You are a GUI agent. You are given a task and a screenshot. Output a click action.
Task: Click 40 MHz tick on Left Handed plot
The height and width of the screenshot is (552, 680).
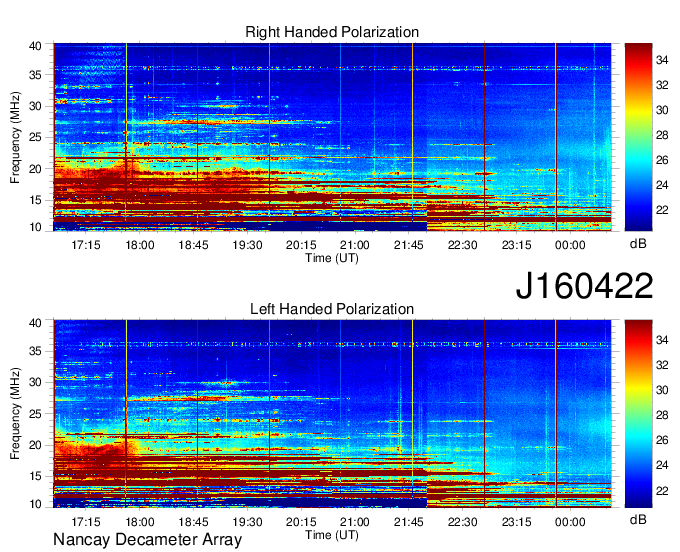point(35,323)
